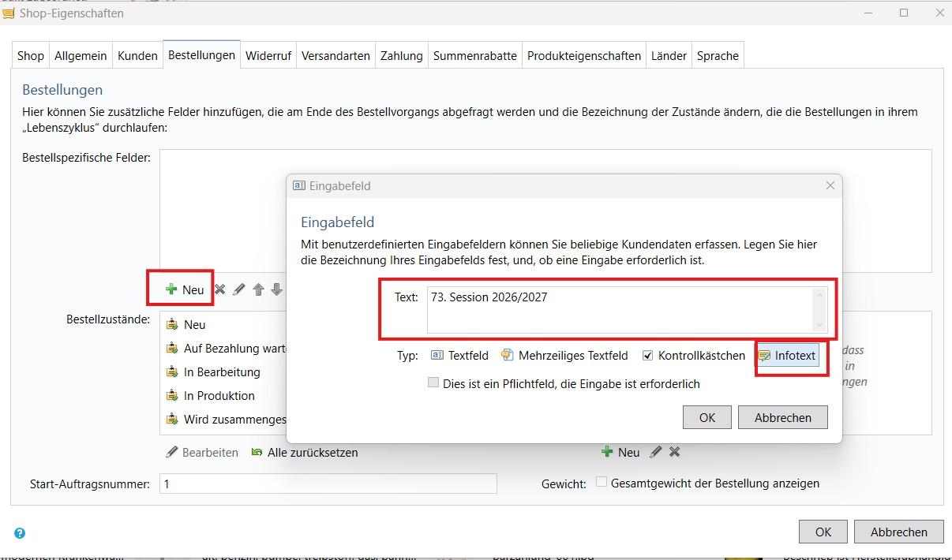Image resolution: width=952 pixels, height=560 pixels.
Task: Confirm the Eingabefeld dialog with OK
Action: click(x=707, y=417)
